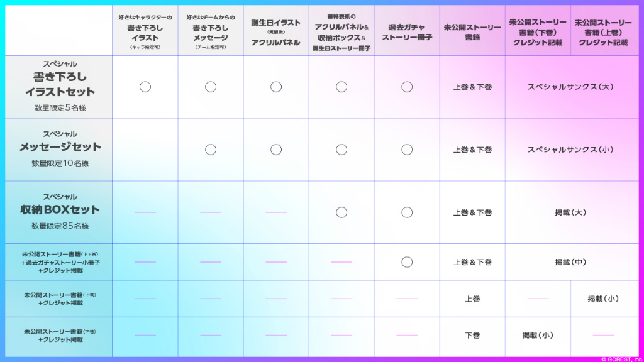Select circle for イラストセット under 過去ガチャ column
The image size is (644, 362).
407,87
